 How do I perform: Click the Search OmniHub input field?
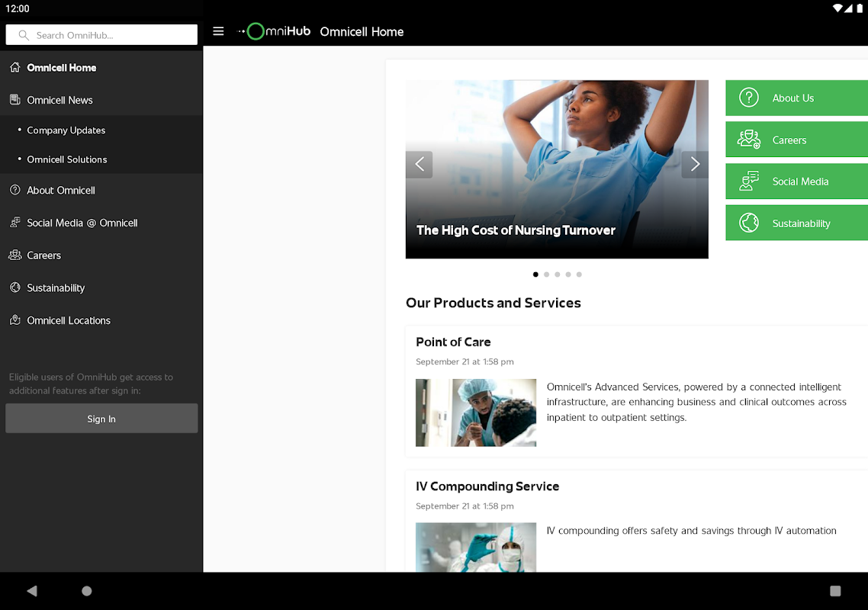[101, 35]
